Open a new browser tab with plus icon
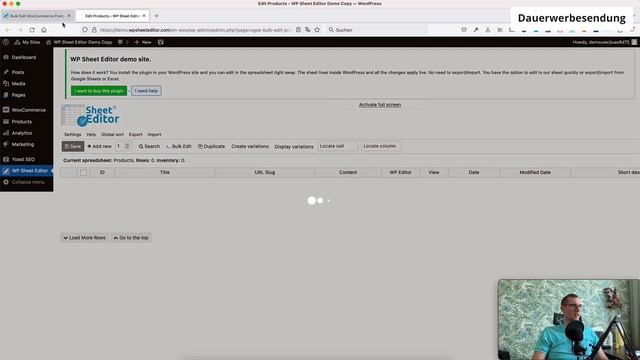 pyautogui.click(x=156, y=16)
